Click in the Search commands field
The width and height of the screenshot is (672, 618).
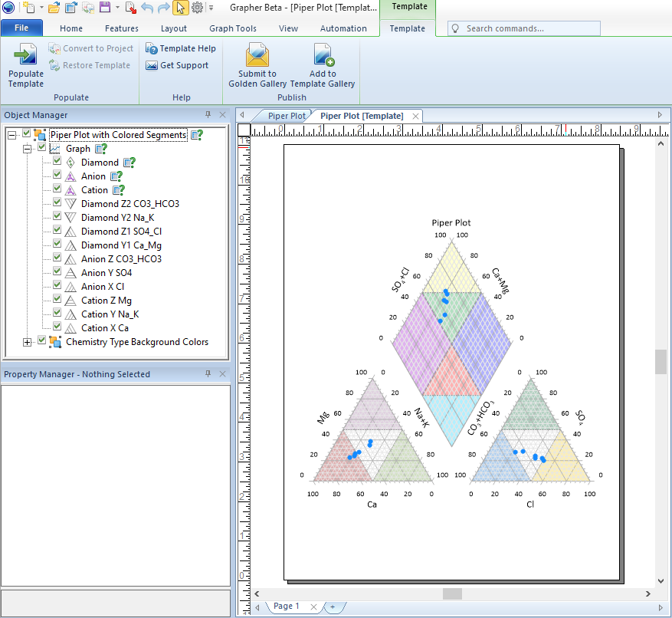529,28
